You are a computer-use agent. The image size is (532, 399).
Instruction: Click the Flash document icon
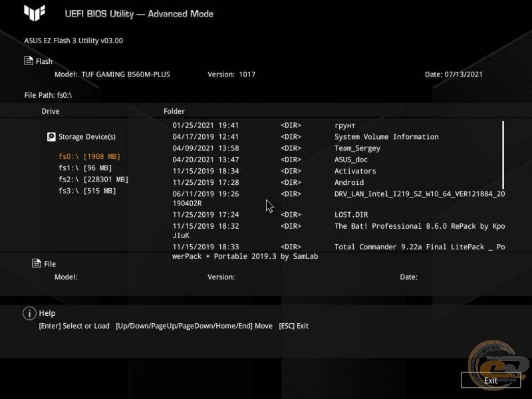pyautogui.click(x=29, y=61)
